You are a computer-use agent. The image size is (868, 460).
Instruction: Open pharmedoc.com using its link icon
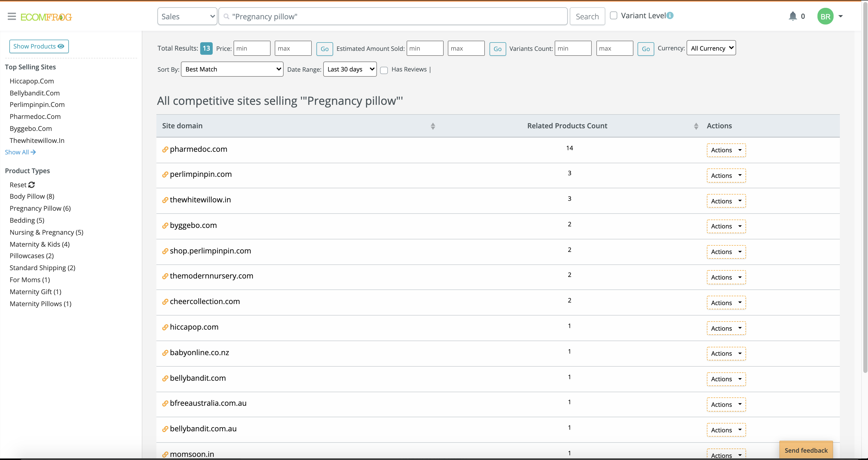pos(165,150)
